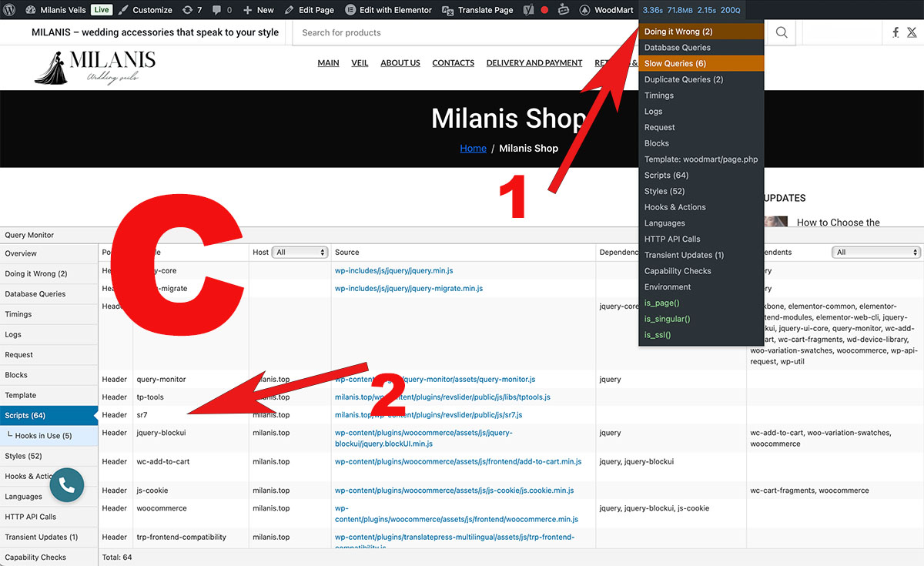Open Request panel in sidebar

click(x=49, y=354)
